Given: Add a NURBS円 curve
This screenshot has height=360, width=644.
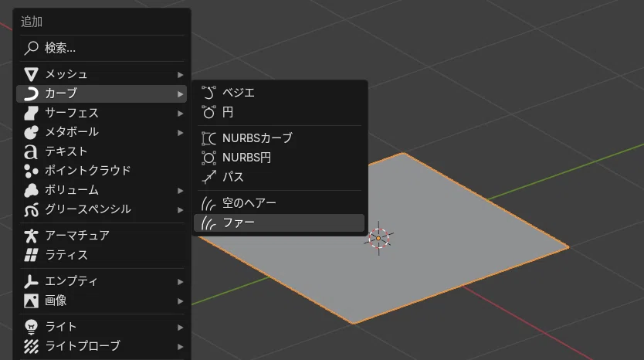Looking at the screenshot, I should point(279,158).
